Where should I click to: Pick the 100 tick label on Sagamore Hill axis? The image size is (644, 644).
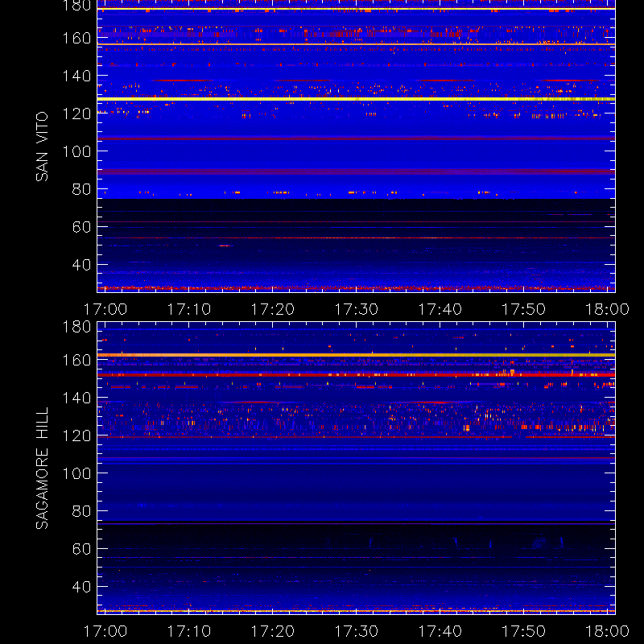tap(76, 473)
